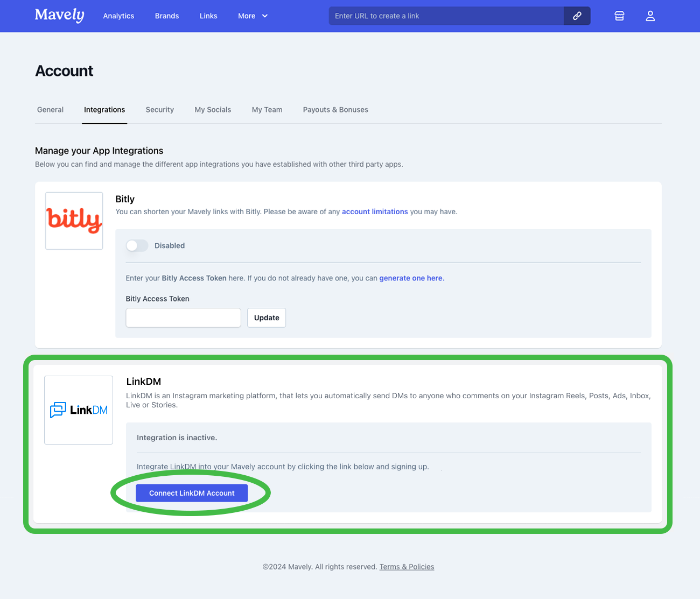Select the Integrations tab
Image resolution: width=700 pixels, height=599 pixels.
point(104,110)
